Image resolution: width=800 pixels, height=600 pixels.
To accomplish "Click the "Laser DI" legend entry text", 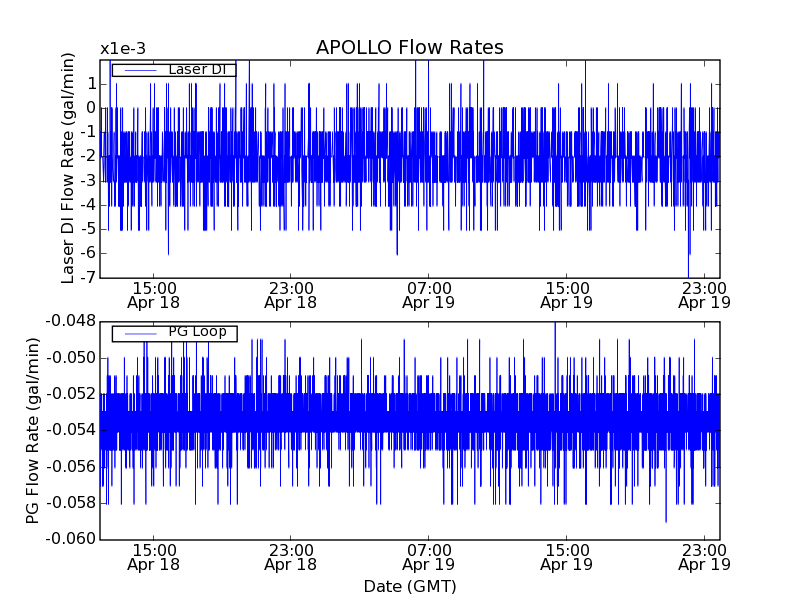I will [x=197, y=69].
